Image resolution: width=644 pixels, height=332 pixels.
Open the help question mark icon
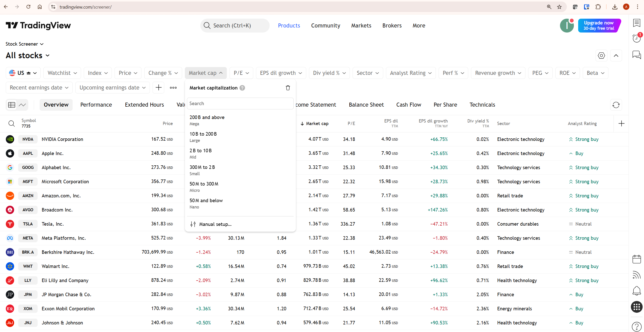pos(637,326)
